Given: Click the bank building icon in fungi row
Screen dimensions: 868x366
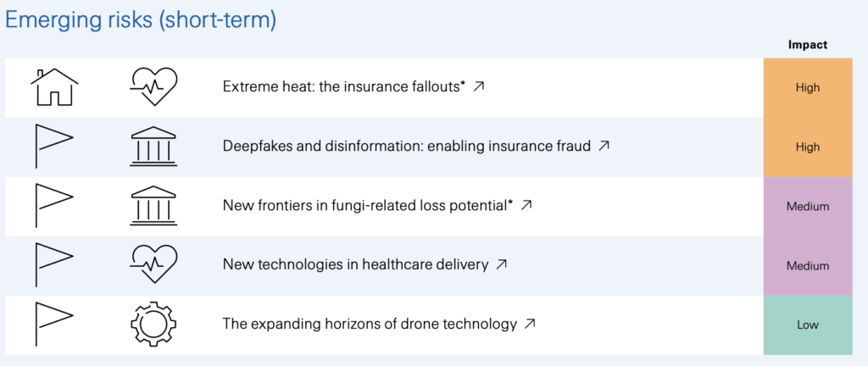Looking at the screenshot, I should [153, 206].
